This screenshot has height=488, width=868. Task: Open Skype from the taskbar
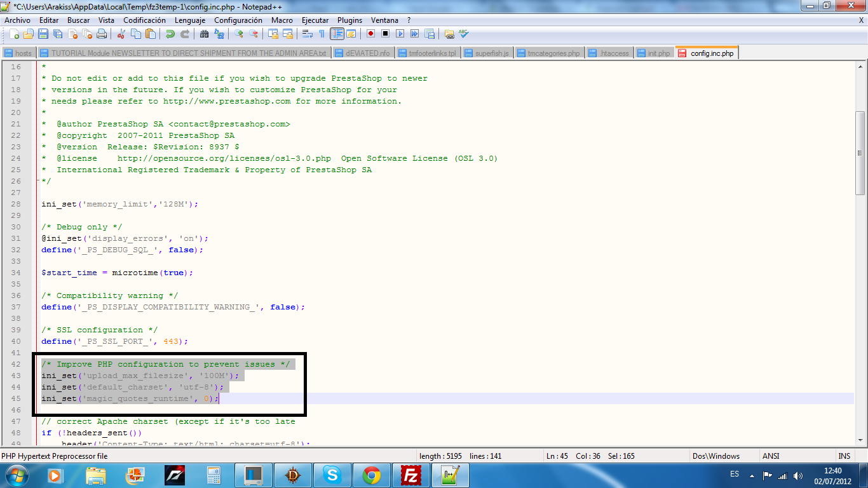[332, 475]
